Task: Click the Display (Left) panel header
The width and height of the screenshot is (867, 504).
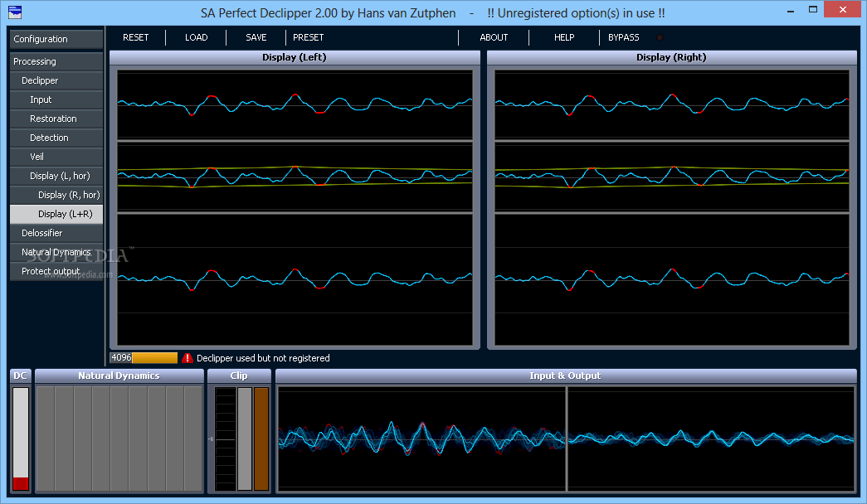Action: pos(295,57)
